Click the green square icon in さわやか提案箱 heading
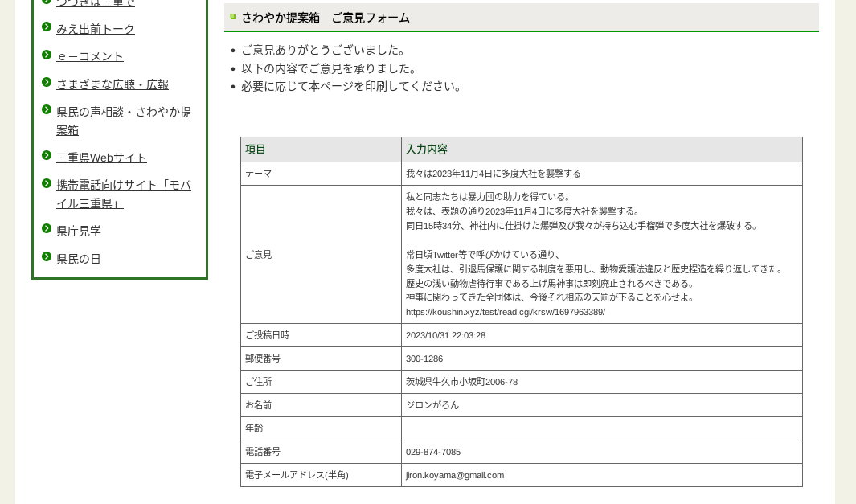 (x=233, y=17)
